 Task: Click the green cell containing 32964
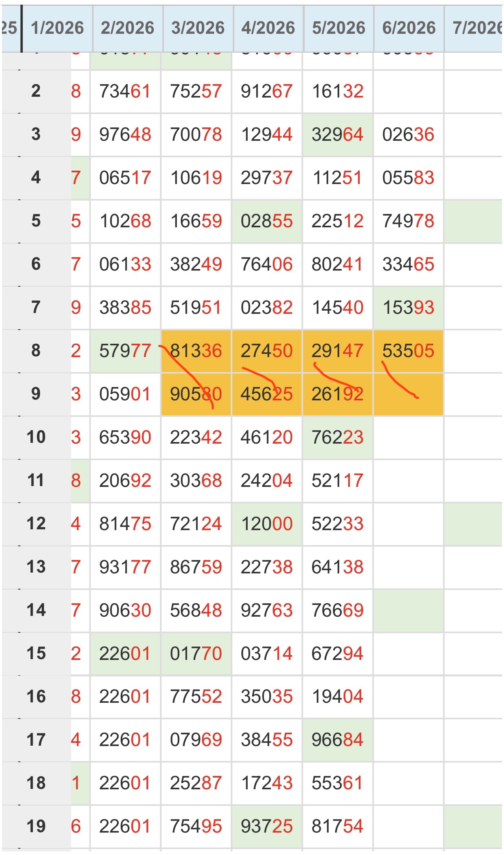tap(338, 135)
